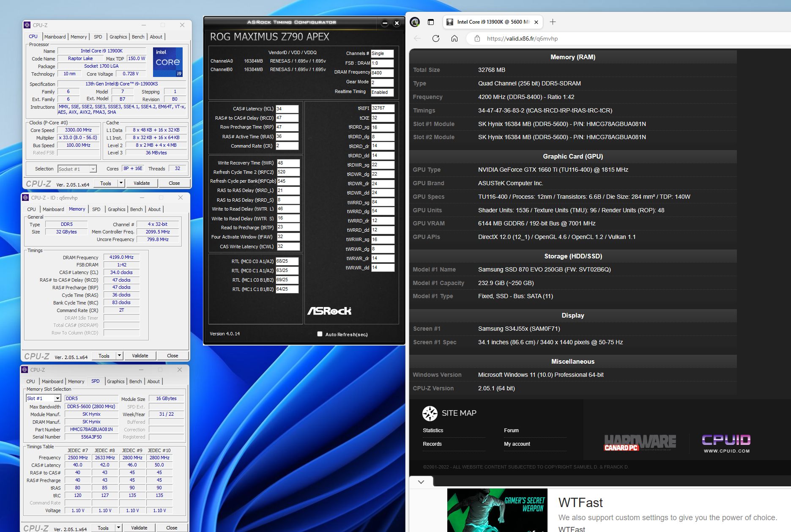The image size is (791, 532).
Task: Click the Tools button in bottom SPD window
Action: [x=103, y=528]
